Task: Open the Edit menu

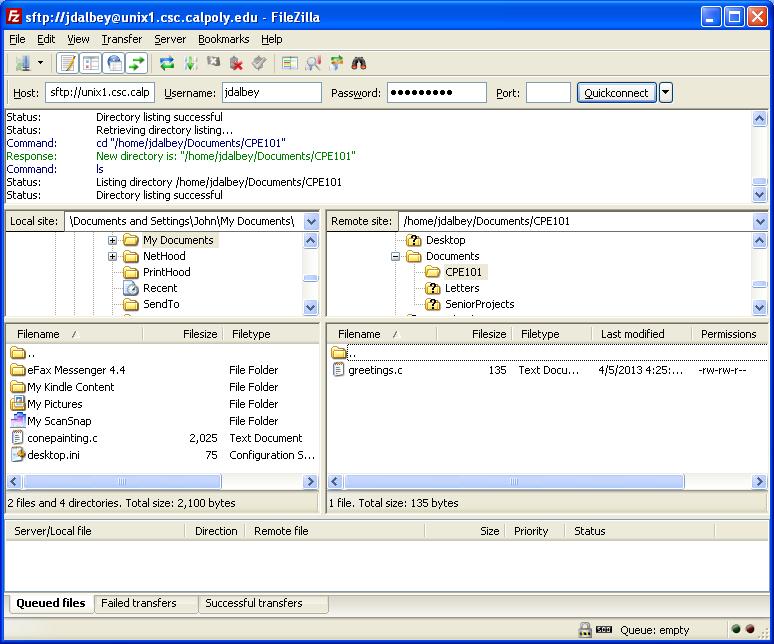Action: (46, 39)
